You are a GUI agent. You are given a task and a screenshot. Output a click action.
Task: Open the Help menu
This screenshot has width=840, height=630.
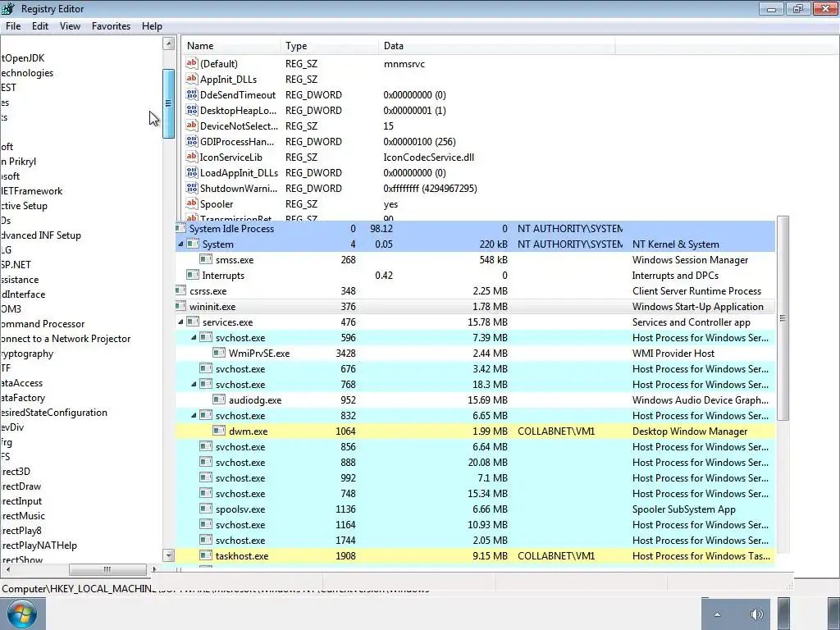tap(152, 25)
